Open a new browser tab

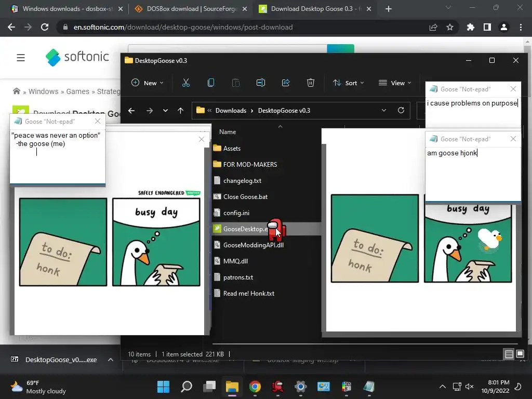coord(389,9)
